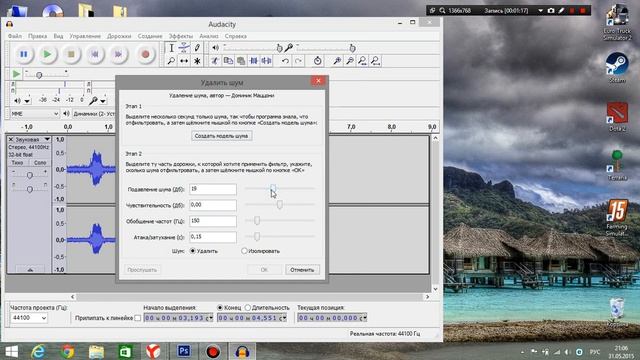Viewport: 640px width, 360px height.
Task: Open the Звуковая track name dropdown
Action: (32, 139)
